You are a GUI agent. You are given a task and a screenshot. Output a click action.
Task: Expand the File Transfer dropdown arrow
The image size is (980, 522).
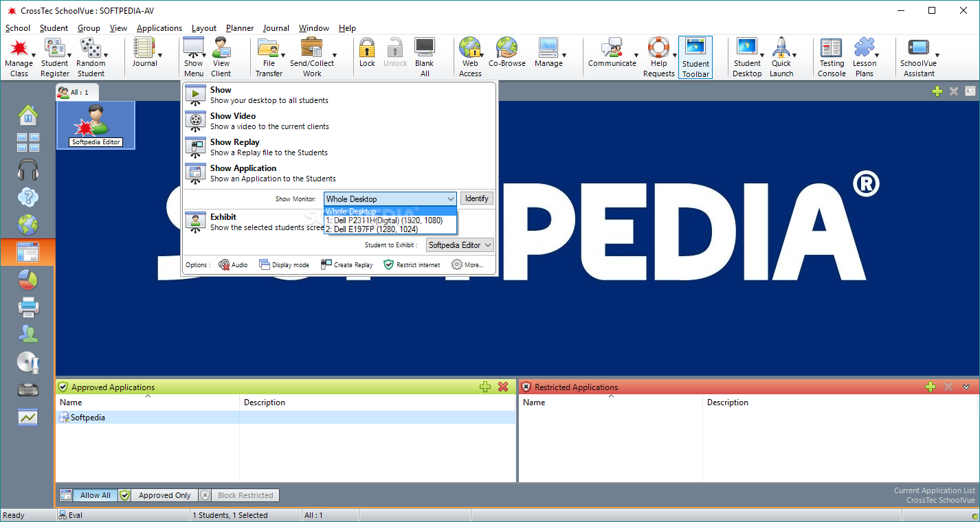click(282, 56)
